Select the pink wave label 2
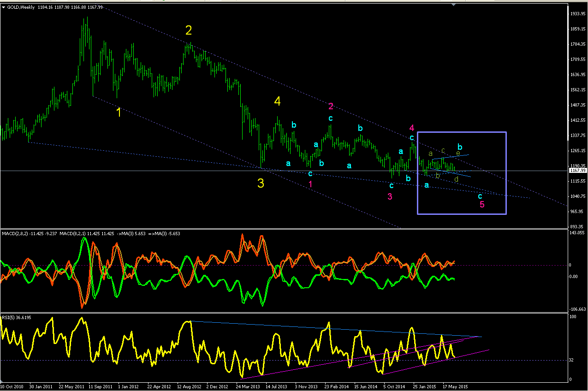 tap(331, 107)
